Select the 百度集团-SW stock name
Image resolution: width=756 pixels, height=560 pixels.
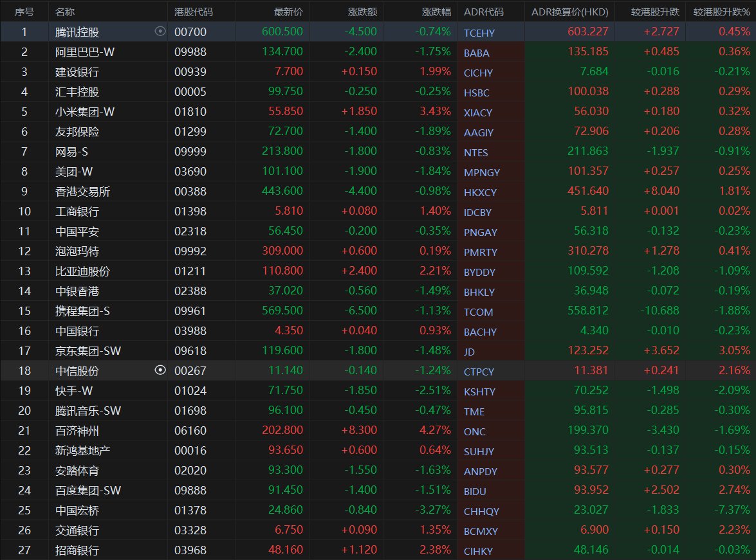click(88, 490)
